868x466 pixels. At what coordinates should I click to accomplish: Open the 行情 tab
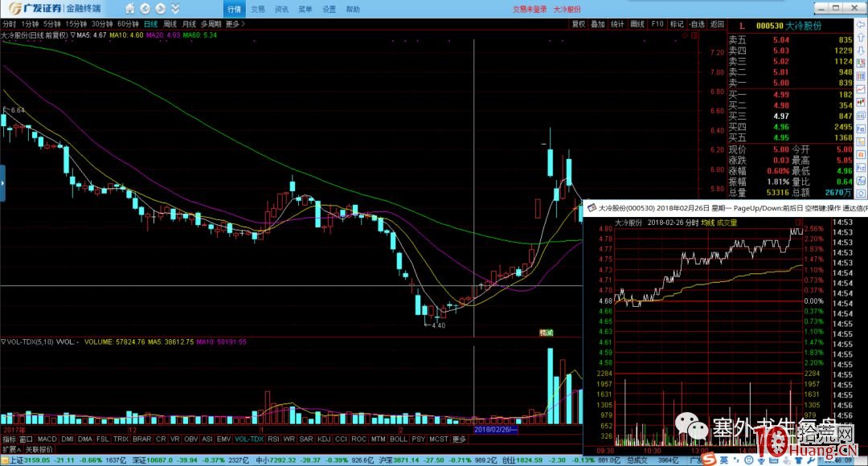[x=234, y=9]
